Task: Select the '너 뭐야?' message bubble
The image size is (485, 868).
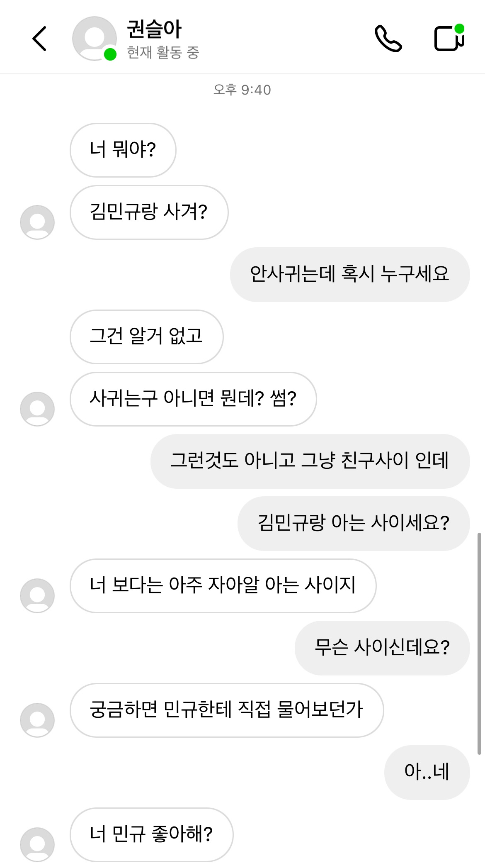Action: pyautogui.click(x=123, y=150)
